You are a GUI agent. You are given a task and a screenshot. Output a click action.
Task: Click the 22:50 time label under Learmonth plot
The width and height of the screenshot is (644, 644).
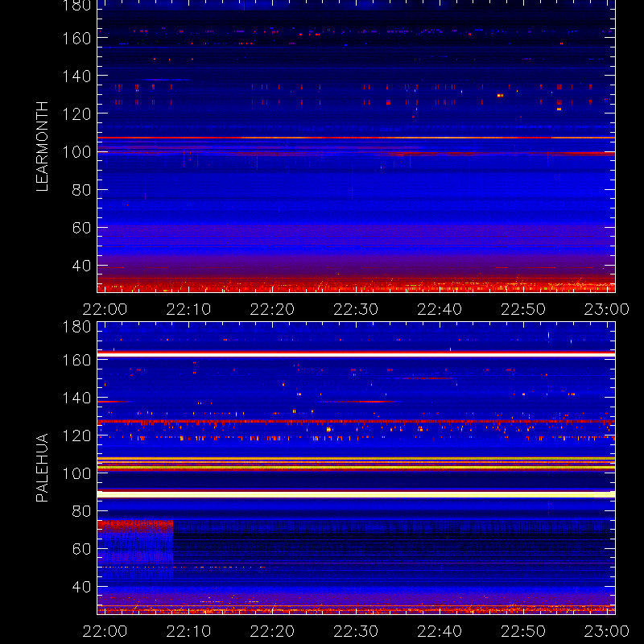(x=523, y=309)
